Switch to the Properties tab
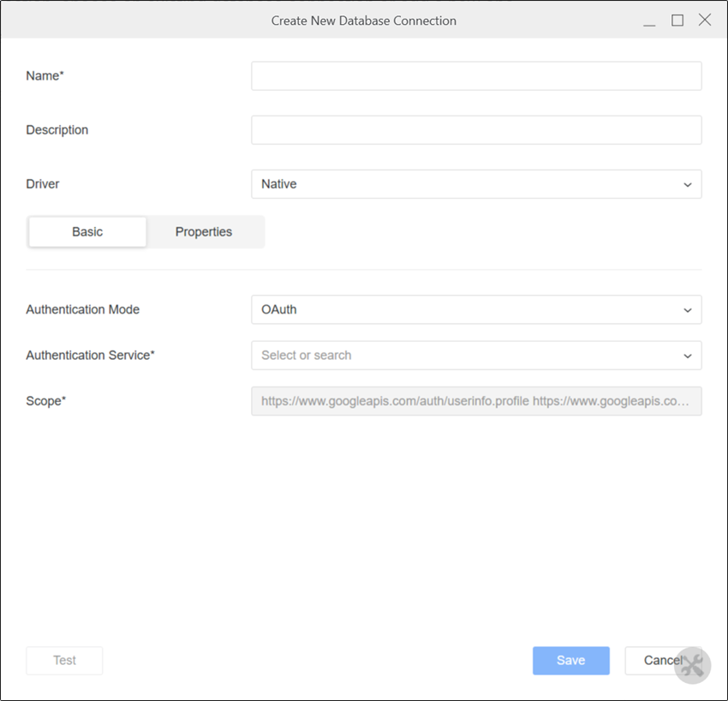This screenshot has height=701, width=728. (x=204, y=232)
